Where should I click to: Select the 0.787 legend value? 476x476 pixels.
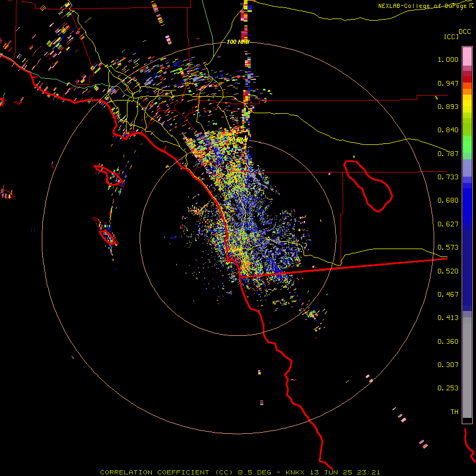point(448,153)
